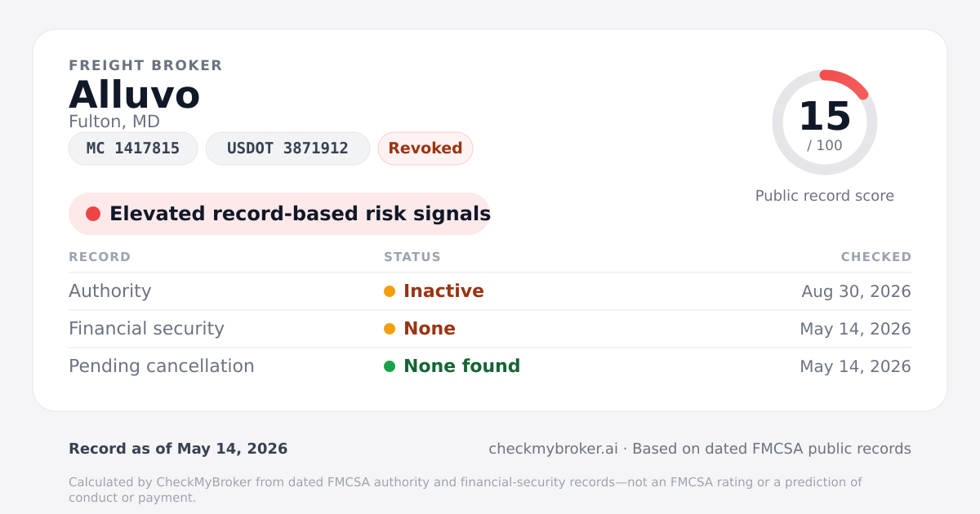
Task: Click the green dot next to None found
Action: tap(390, 366)
